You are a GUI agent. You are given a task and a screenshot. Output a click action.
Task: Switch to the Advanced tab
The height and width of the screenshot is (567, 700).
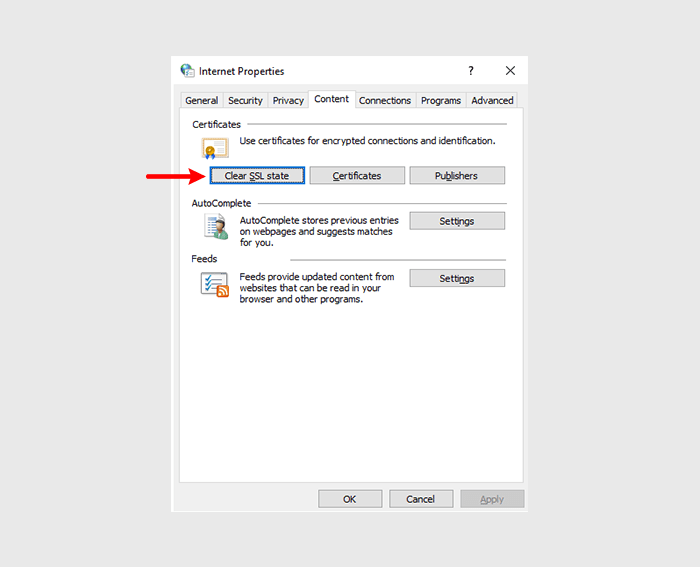[492, 100]
